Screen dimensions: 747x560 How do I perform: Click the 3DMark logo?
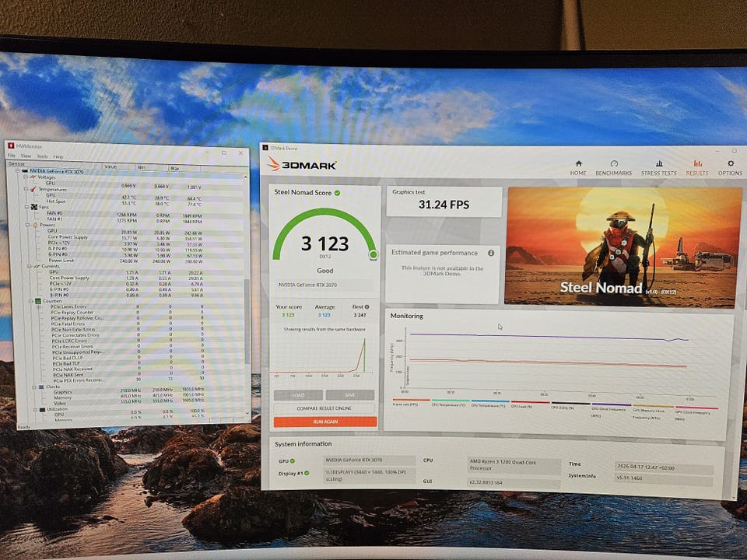[x=302, y=164]
